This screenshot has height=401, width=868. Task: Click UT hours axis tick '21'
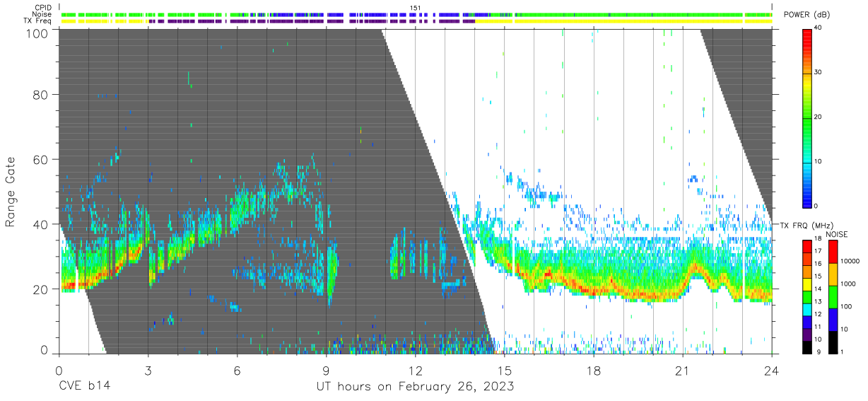click(683, 371)
